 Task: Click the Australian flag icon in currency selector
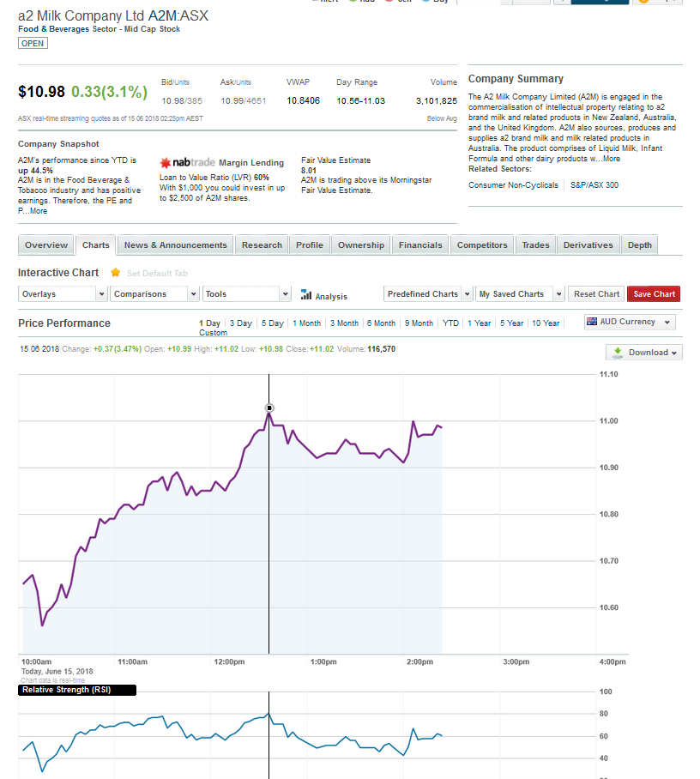pyautogui.click(x=592, y=322)
